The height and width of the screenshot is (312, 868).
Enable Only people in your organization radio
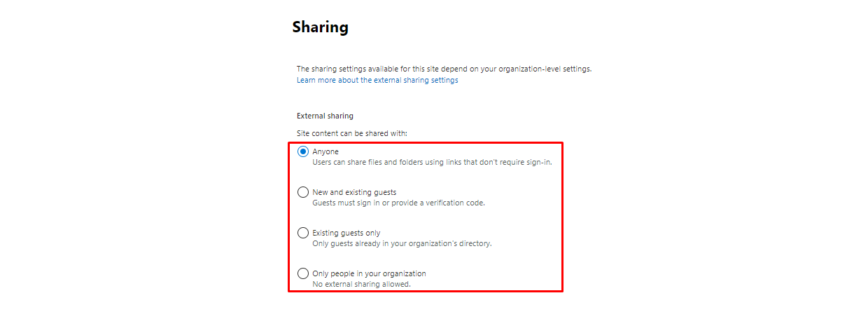[303, 273]
